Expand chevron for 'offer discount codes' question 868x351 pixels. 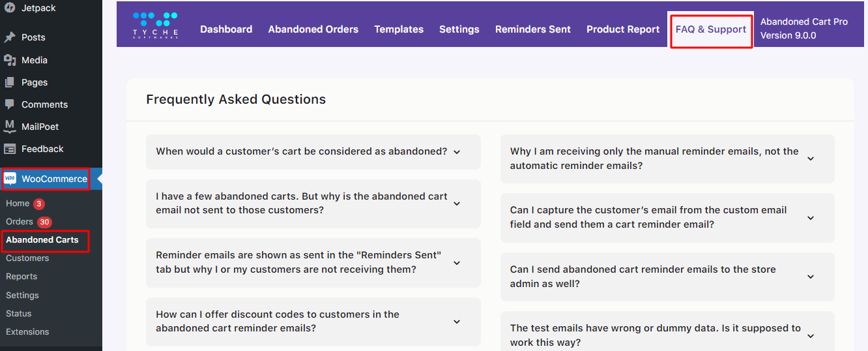click(457, 322)
